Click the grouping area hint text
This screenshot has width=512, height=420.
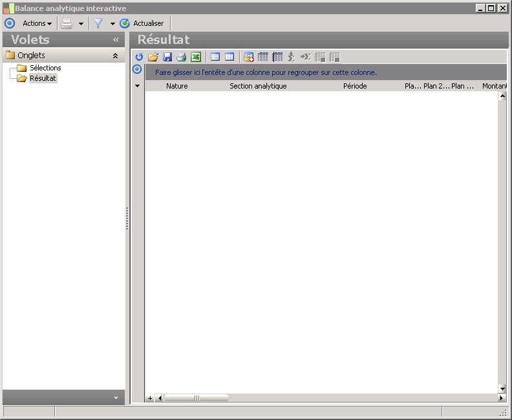pyautogui.click(x=266, y=72)
